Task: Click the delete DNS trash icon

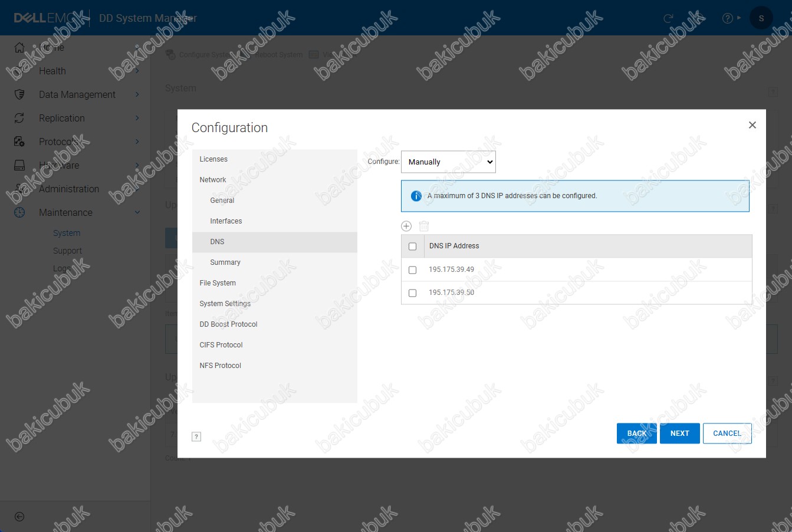Action: pyautogui.click(x=423, y=226)
